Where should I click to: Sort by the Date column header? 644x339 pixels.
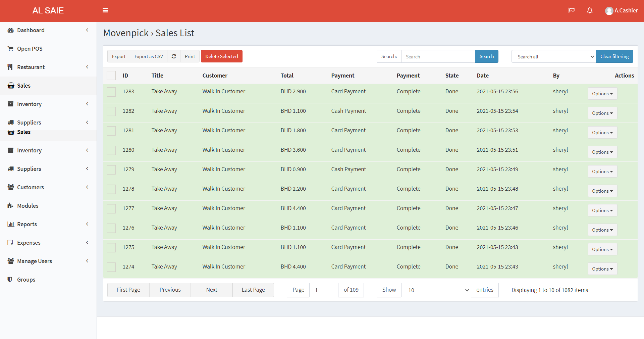(483, 76)
